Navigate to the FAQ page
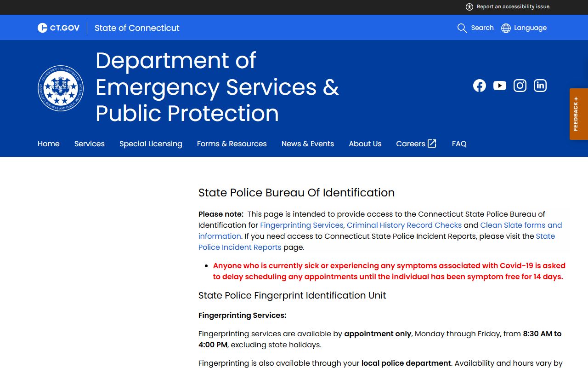The width and height of the screenshot is (588, 368). 459,144
